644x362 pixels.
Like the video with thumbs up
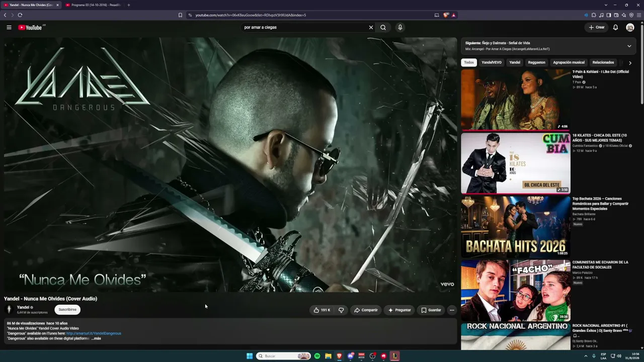pos(321,310)
